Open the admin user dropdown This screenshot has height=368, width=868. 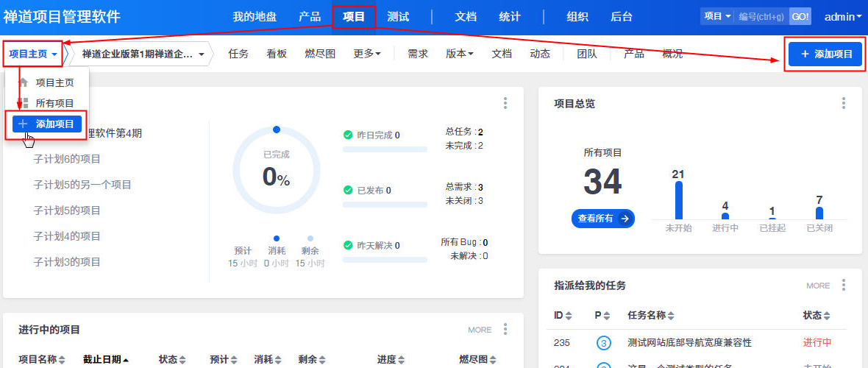[842, 17]
